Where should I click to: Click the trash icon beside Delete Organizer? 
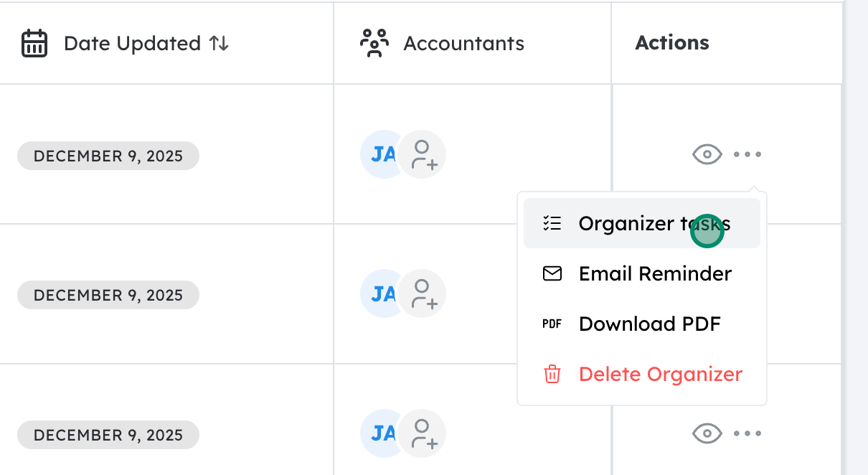tap(551, 374)
